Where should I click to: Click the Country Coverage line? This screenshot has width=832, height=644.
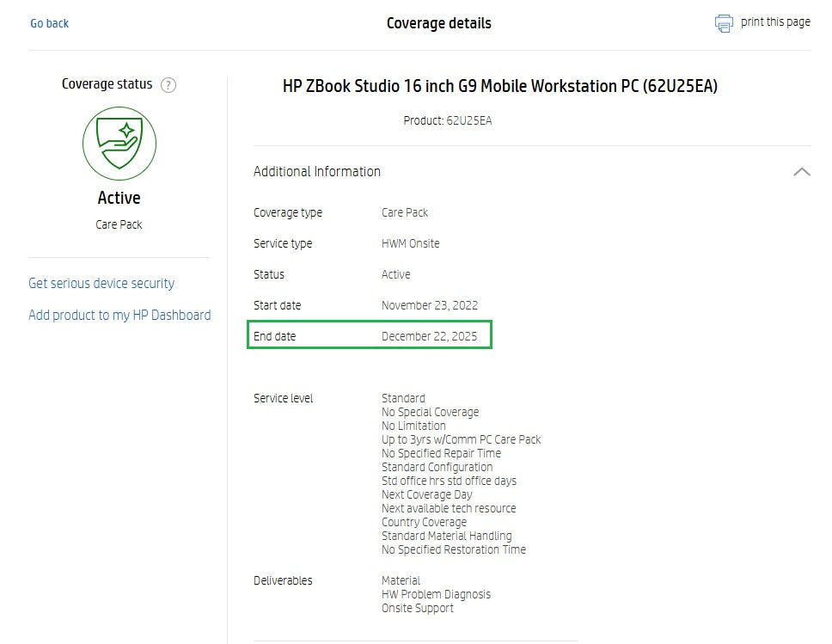pos(424,523)
